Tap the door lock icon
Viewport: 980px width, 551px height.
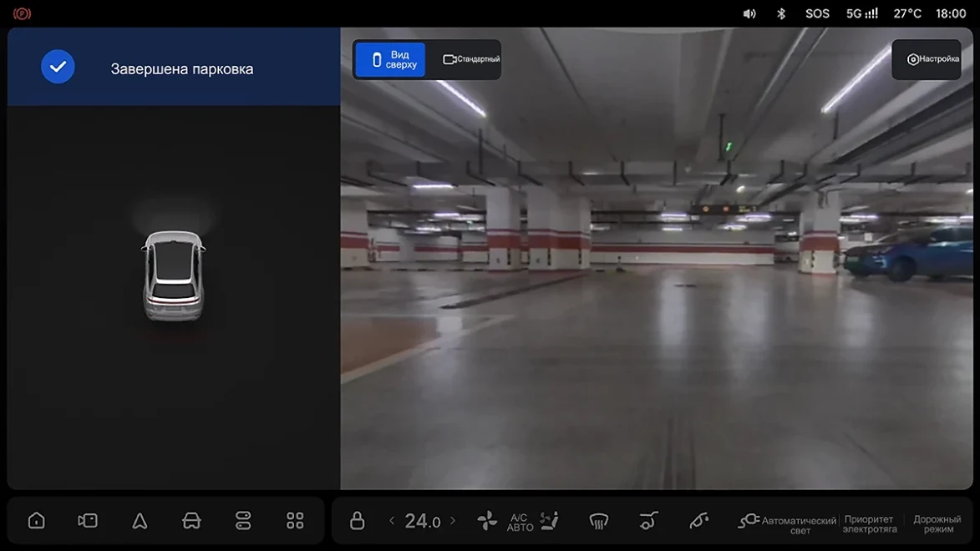pyautogui.click(x=357, y=520)
